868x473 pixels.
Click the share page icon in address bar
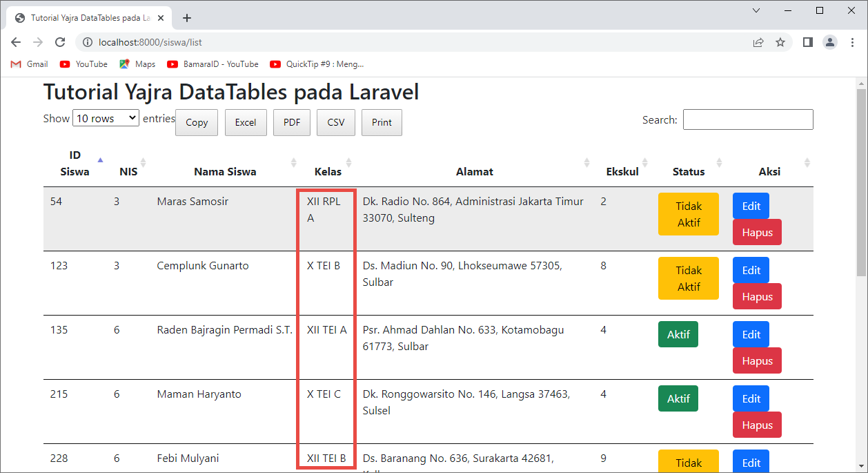758,42
